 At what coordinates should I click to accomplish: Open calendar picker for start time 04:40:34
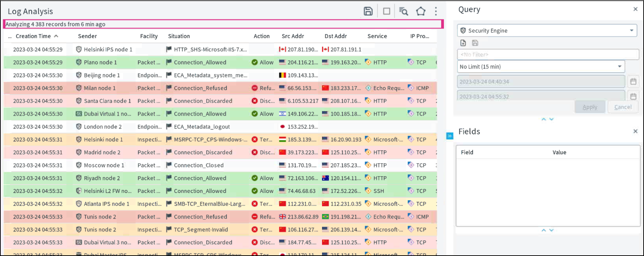pyautogui.click(x=633, y=82)
